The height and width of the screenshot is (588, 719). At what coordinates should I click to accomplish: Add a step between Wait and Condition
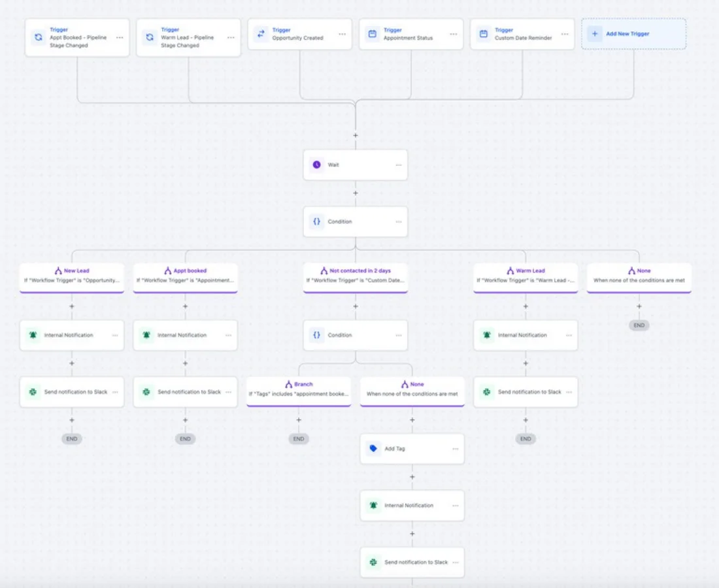click(x=356, y=193)
